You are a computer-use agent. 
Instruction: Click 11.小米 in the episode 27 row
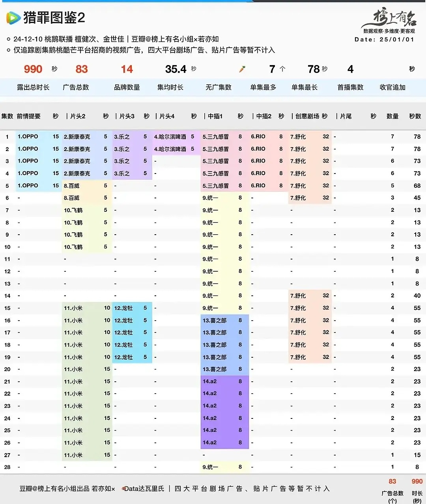(73, 455)
